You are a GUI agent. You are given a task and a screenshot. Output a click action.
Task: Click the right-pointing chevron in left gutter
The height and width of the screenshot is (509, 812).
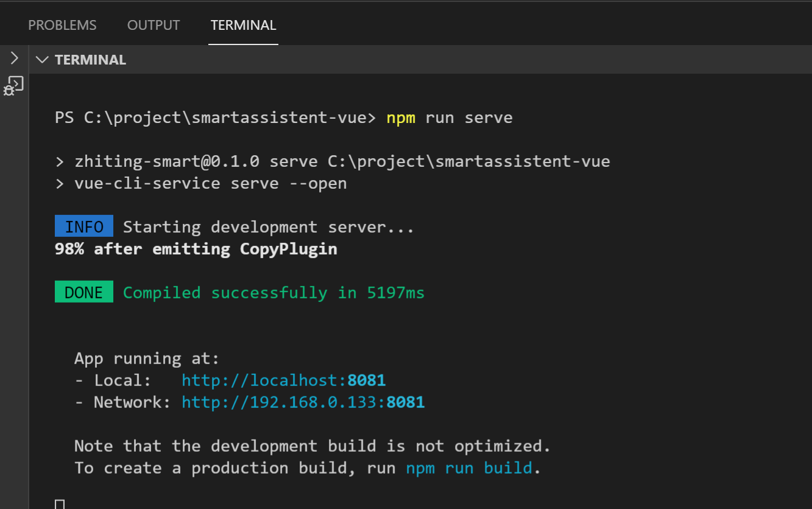pos(15,58)
